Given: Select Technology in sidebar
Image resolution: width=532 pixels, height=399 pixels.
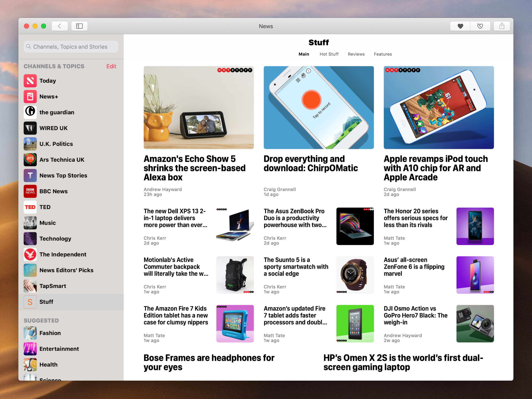Looking at the screenshot, I should click(71, 239).
